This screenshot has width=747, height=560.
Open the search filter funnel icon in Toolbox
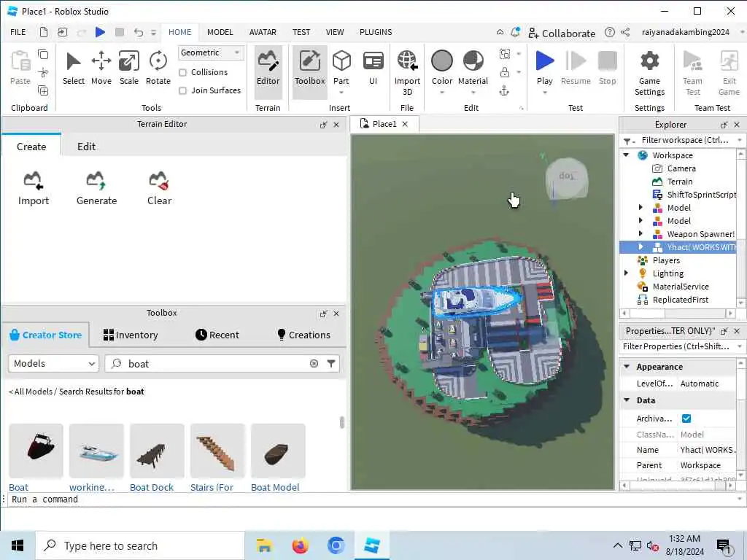pos(331,363)
